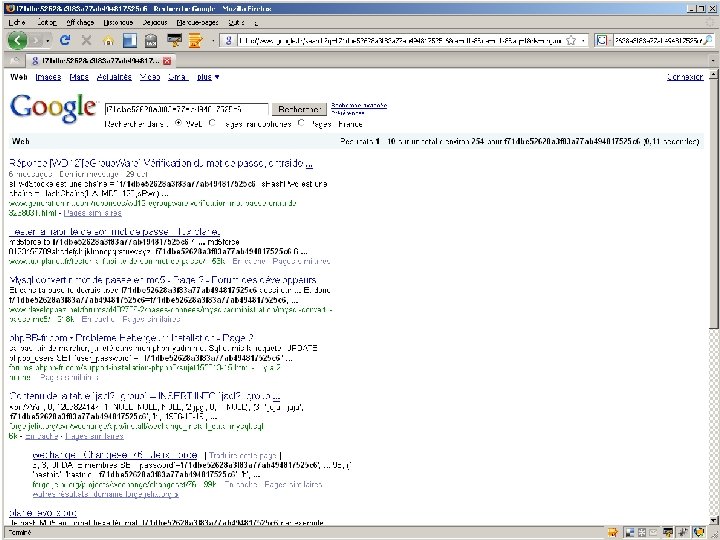Open the list all tabs dropdown
This screenshot has height=540, width=720.
(x=713, y=61)
